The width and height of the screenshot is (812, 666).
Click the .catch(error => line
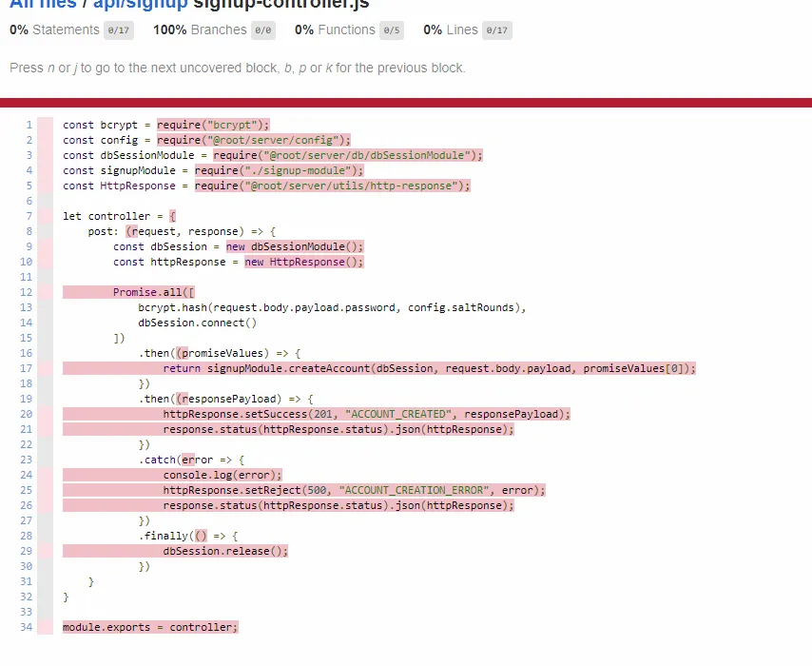[x=191, y=460]
